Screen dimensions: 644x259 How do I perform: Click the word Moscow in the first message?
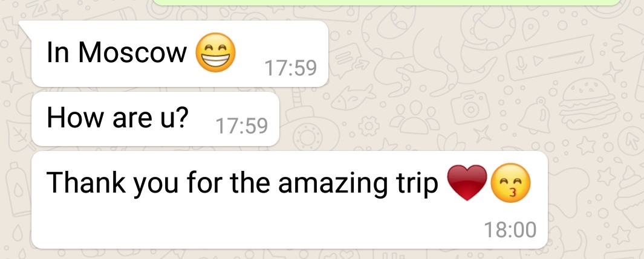(132, 53)
